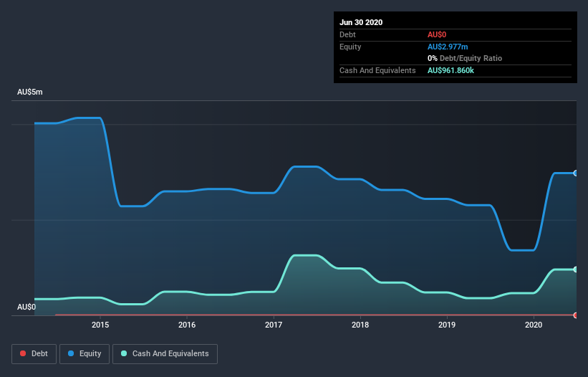Click the 2017 x-axis label
The image size is (588, 377).
274,325
